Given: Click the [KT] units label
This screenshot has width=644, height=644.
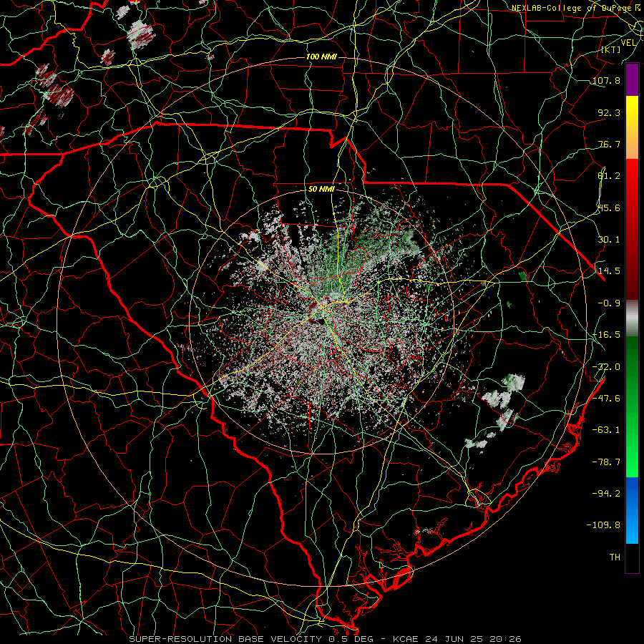Looking at the screenshot, I should coord(610,49).
